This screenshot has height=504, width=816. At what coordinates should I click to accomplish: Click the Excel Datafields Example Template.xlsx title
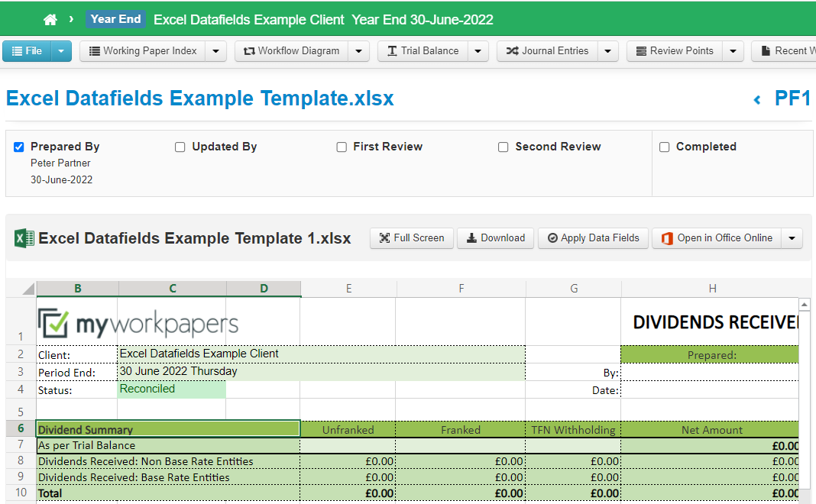[x=200, y=99]
